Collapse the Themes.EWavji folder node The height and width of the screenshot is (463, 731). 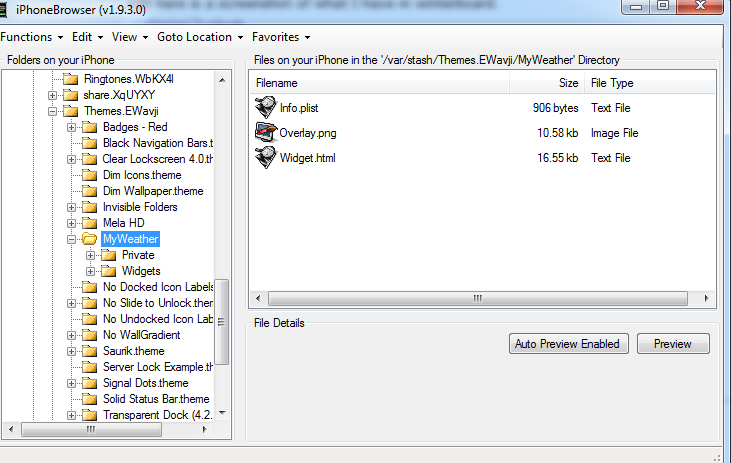coord(52,111)
